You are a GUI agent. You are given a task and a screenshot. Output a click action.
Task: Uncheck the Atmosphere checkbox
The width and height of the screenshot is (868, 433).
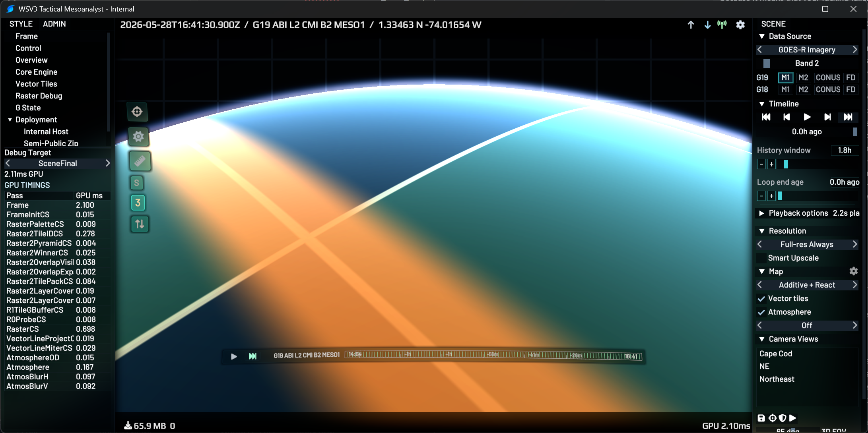[x=761, y=312]
